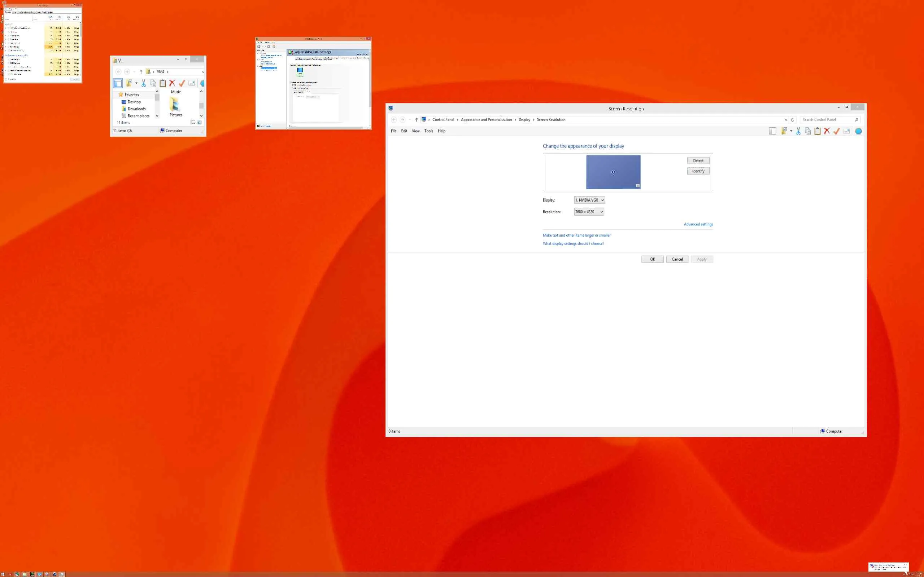Switch VM4 window to details list view
Image resolution: width=924 pixels, height=577 pixels.
(193, 123)
